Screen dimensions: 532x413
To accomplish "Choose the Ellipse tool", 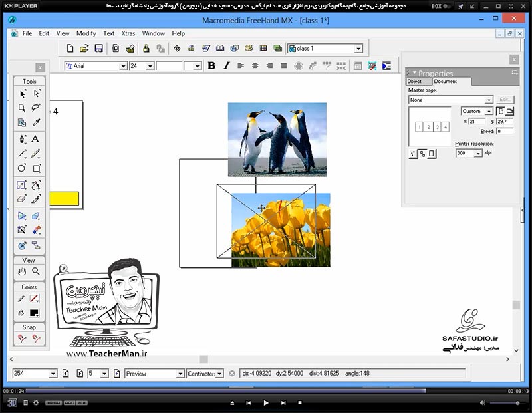I will [x=22, y=168].
